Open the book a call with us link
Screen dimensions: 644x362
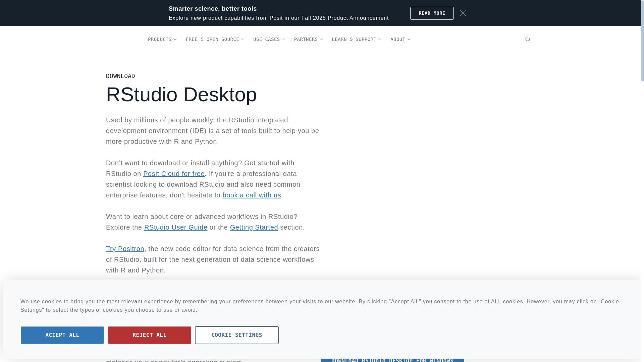click(x=252, y=195)
